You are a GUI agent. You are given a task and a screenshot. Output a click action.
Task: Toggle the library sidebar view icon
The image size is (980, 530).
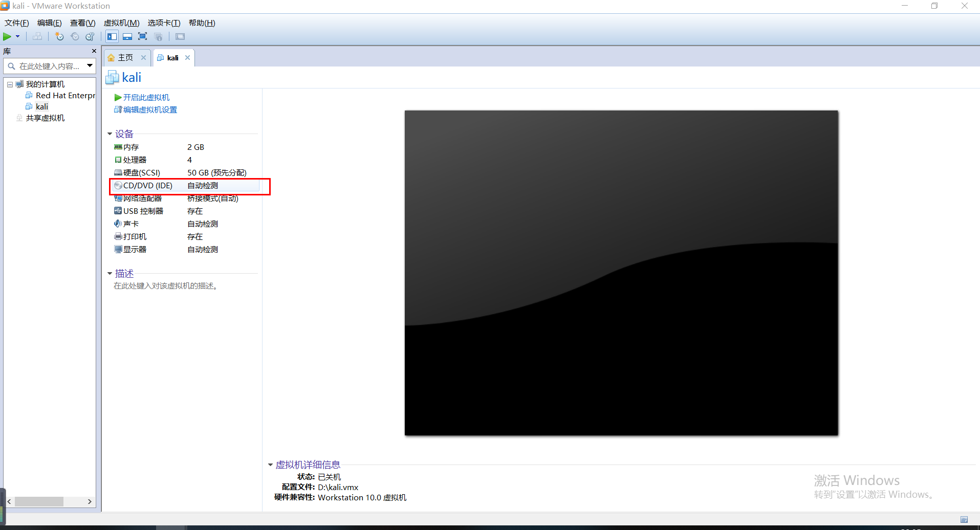(112, 36)
